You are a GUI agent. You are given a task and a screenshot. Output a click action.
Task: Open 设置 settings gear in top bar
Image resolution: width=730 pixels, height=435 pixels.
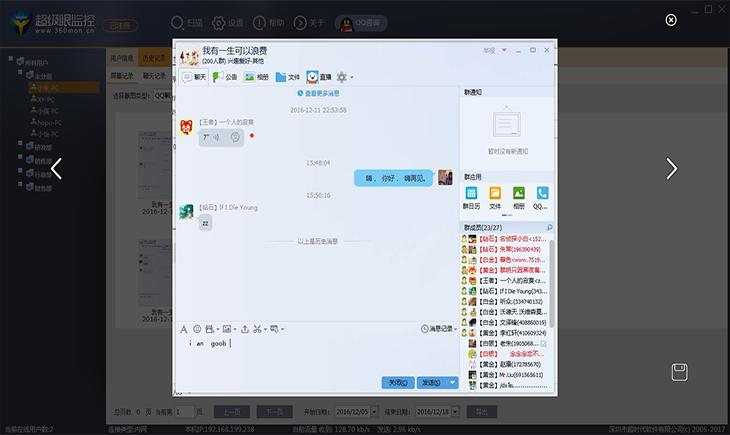(x=219, y=22)
